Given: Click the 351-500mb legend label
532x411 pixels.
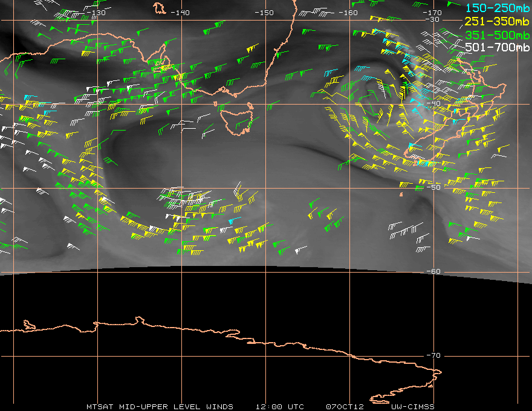Looking at the screenshot, I should coord(497,35).
